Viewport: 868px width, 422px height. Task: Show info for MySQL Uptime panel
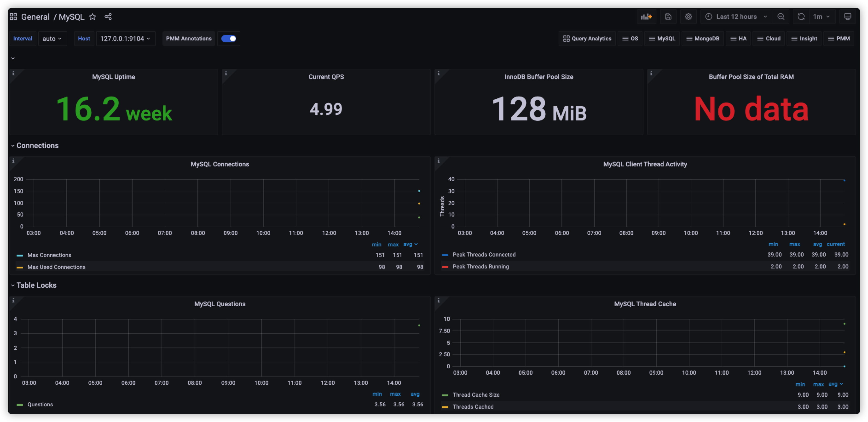click(x=13, y=73)
